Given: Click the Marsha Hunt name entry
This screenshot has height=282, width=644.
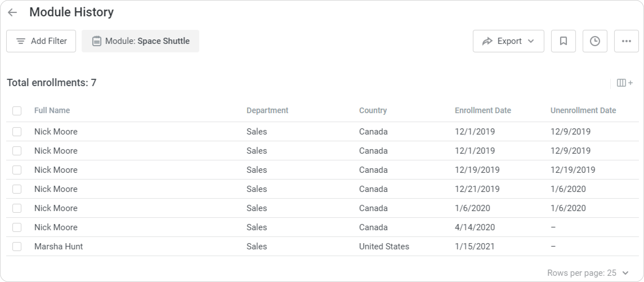Looking at the screenshot, I should (59, 247).
